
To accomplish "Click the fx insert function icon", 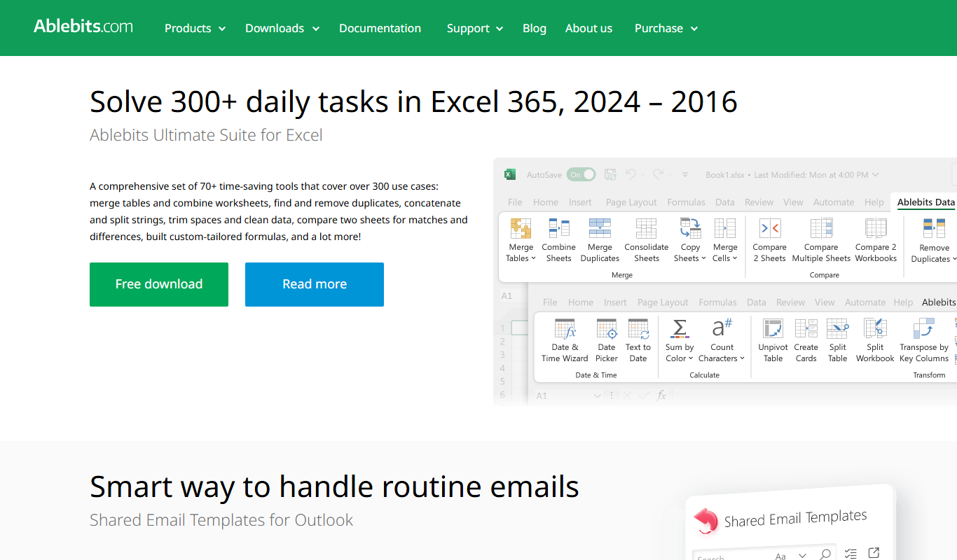I will [661, 395].
